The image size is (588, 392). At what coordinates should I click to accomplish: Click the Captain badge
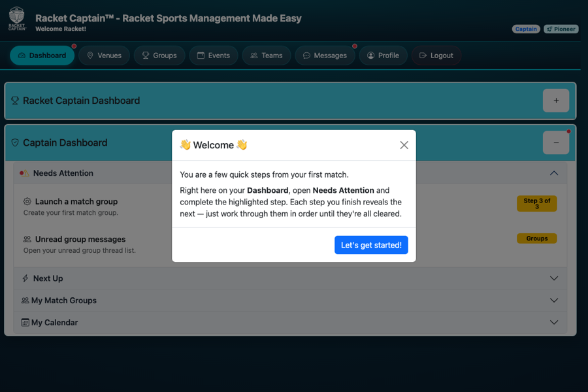526,29
